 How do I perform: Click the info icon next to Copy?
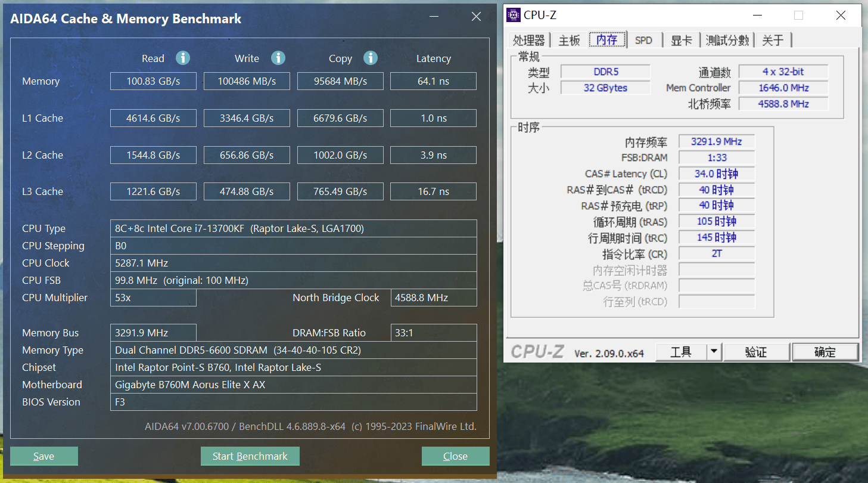pyautogui.click(x=371, y=58)
